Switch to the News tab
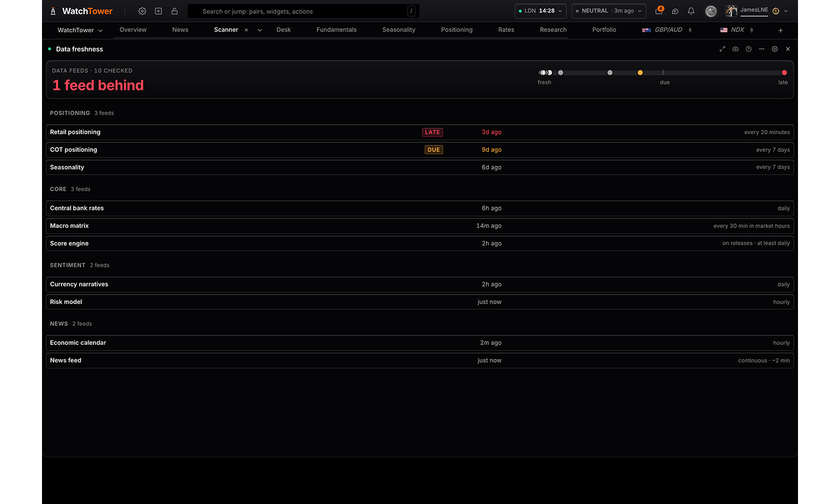Screen dimensions: 840x504 coord(180,30)
